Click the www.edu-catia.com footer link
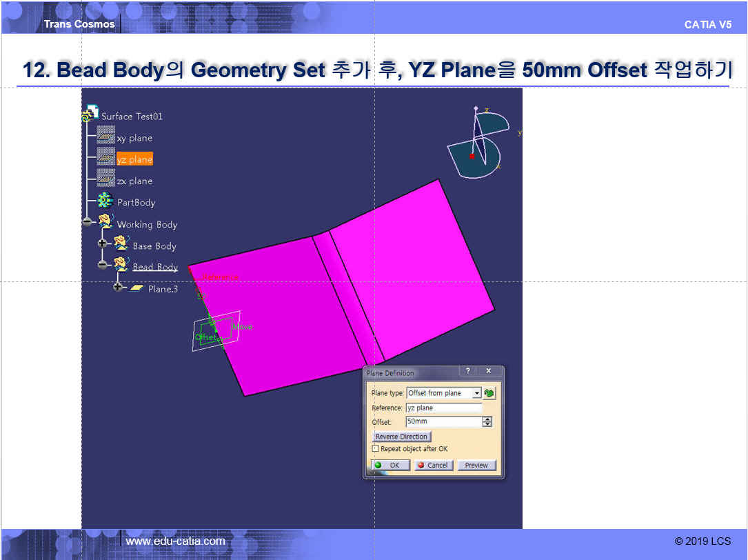Screen dimensions: 748x560 point(176,541)
